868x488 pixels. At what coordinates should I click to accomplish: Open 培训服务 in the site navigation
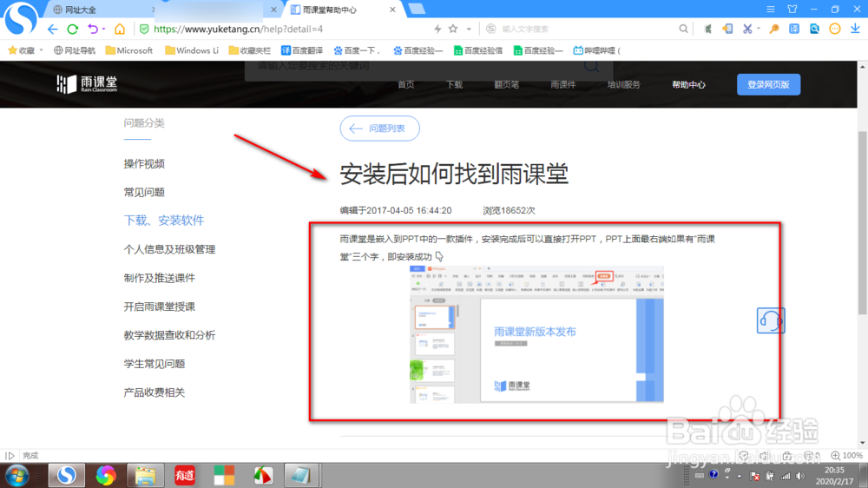coord(623,85)
